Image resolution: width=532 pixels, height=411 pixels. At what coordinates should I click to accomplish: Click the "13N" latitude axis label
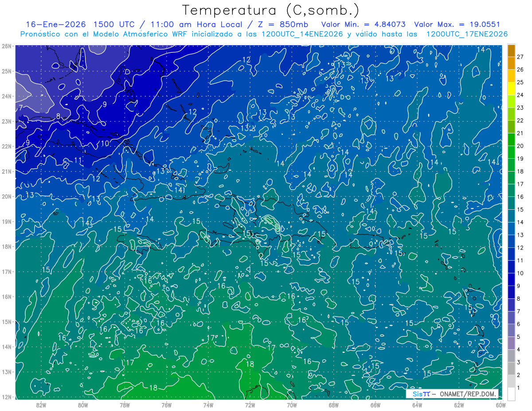click(x=7, y=372)
